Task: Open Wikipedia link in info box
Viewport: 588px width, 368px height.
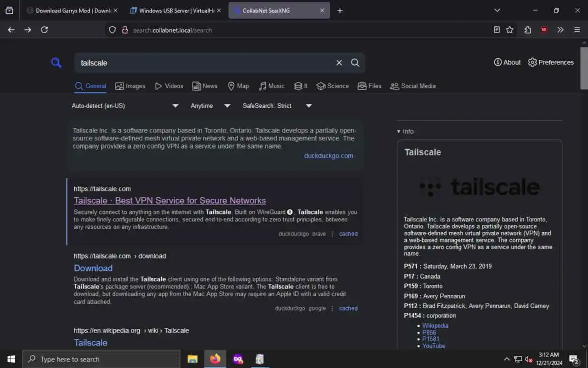Action: click(435, 326)
